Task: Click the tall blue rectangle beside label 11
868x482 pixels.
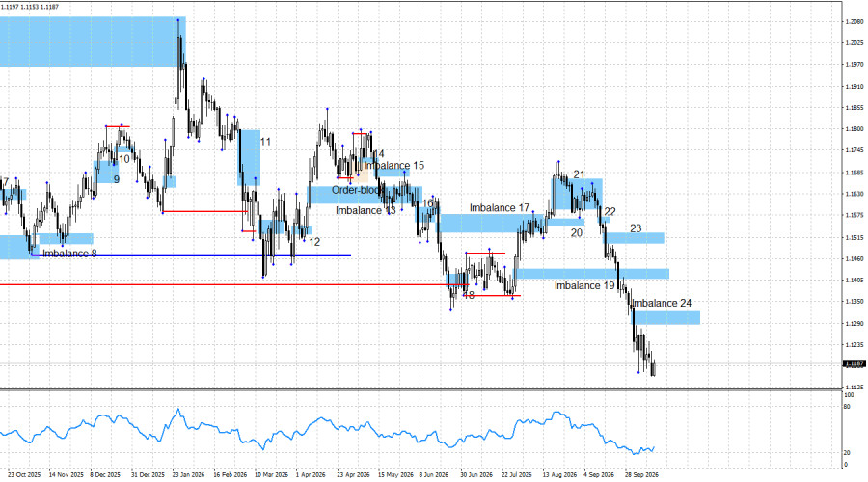Action: pos(249,158)
